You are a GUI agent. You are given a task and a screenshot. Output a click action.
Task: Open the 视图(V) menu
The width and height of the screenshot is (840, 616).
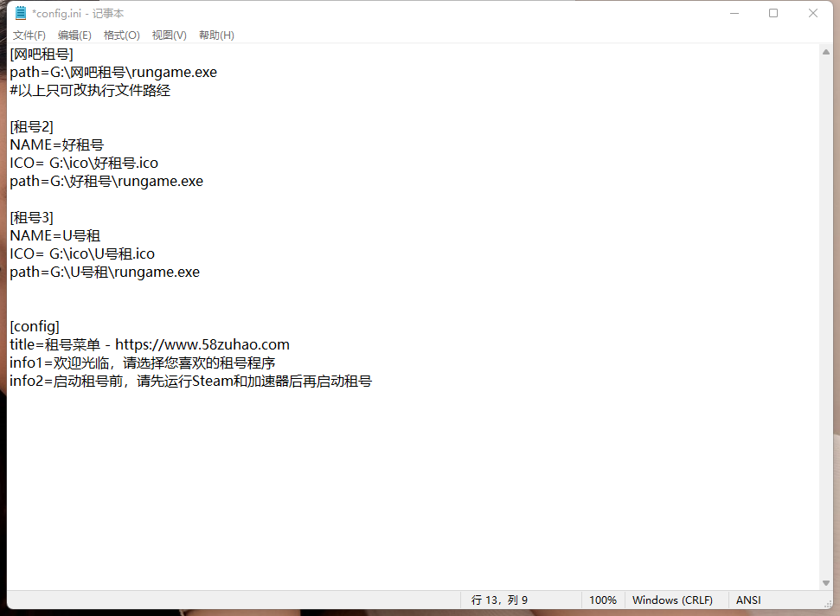(x=170, y=35)
